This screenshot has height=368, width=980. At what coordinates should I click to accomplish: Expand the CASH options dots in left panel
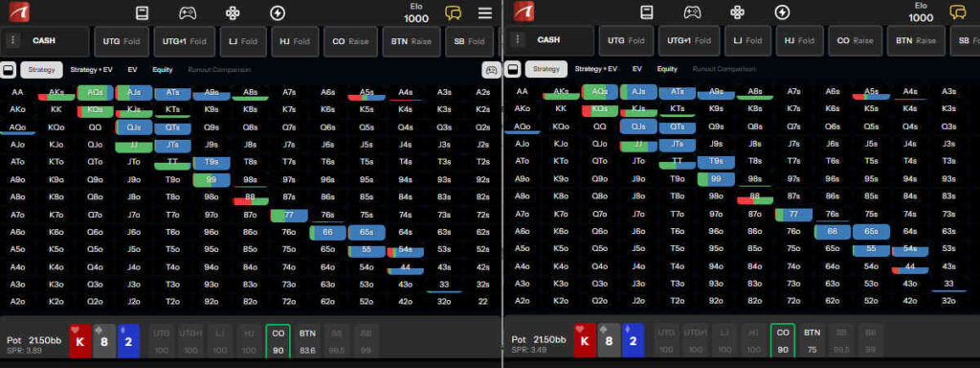[x=11, y=40]
